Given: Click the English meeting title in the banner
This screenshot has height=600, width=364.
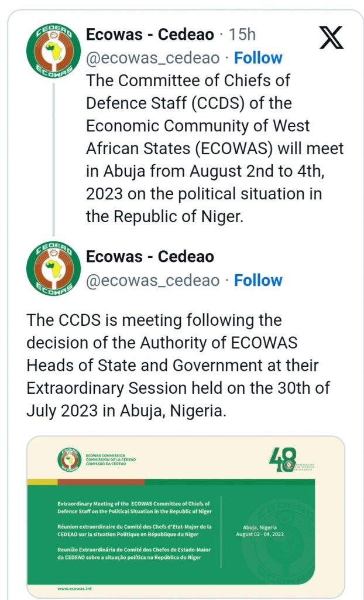Looking at the screenshot, I should pyautogui.click(x=134, y=507).
